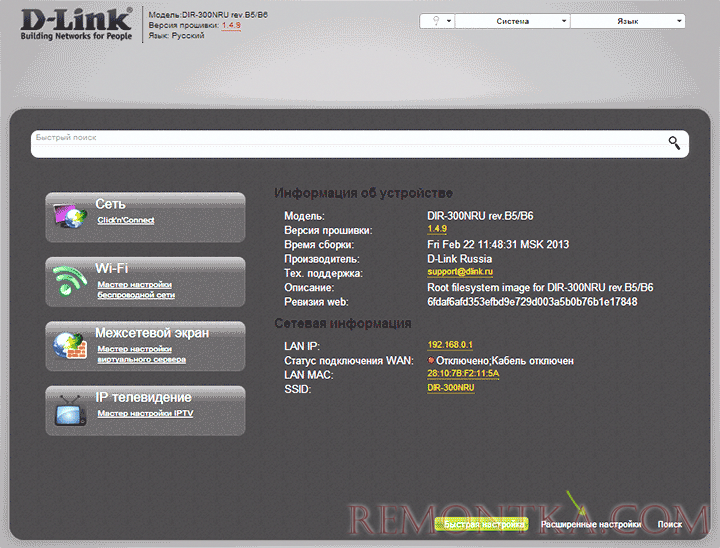Click the Сеть network monitor icon
This screenshot has width=720, height=548.
71,213
